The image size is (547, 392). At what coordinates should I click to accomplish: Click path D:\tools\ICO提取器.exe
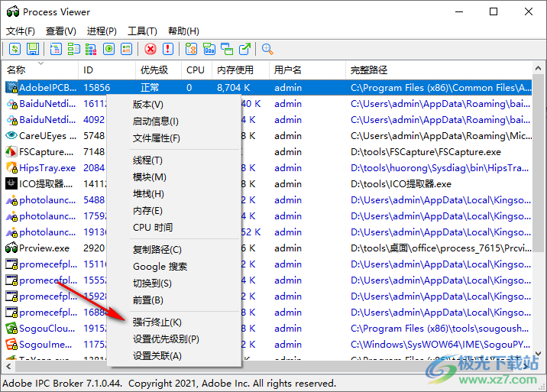[x=401, y=184]
